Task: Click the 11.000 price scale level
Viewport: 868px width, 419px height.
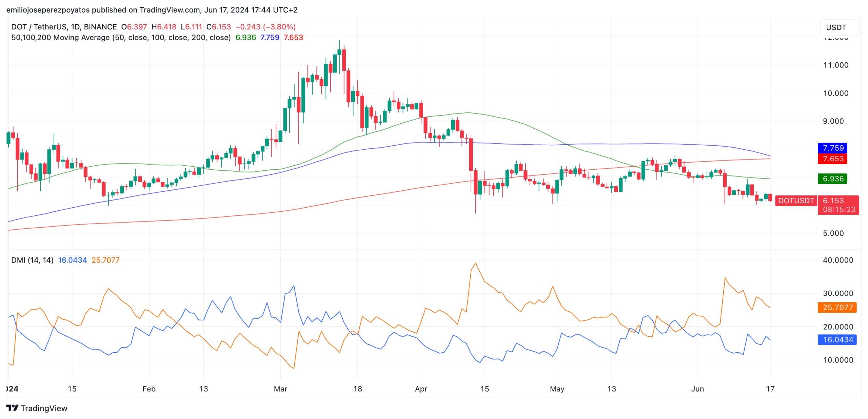Action: [835, 65]
